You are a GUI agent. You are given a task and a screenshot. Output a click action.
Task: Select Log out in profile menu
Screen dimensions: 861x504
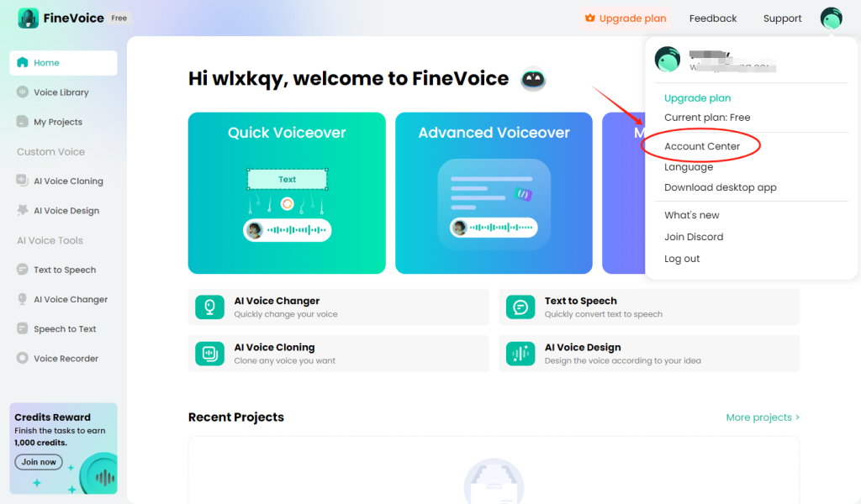pyautogui.click(x=682, y=259)
